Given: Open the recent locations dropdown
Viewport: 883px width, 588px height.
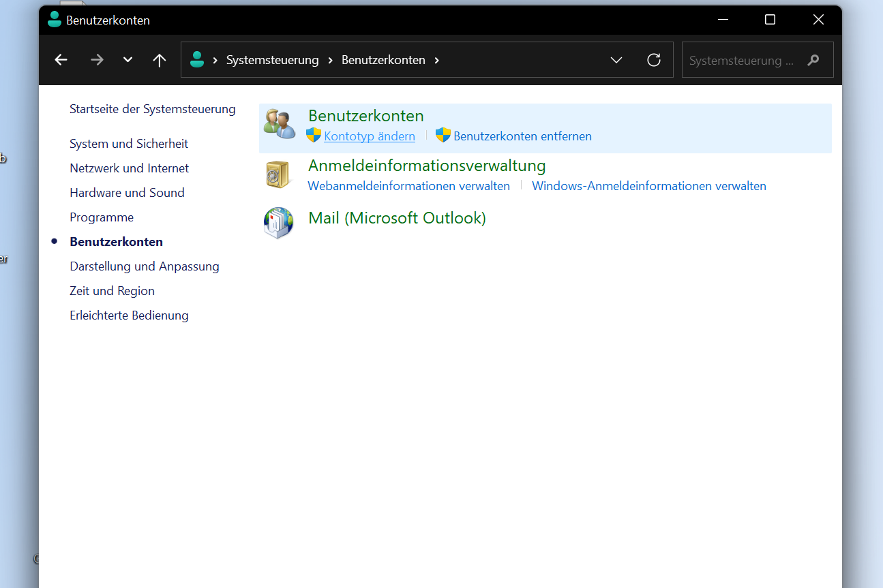Looking at the screenshot, I should click(128, 60).
